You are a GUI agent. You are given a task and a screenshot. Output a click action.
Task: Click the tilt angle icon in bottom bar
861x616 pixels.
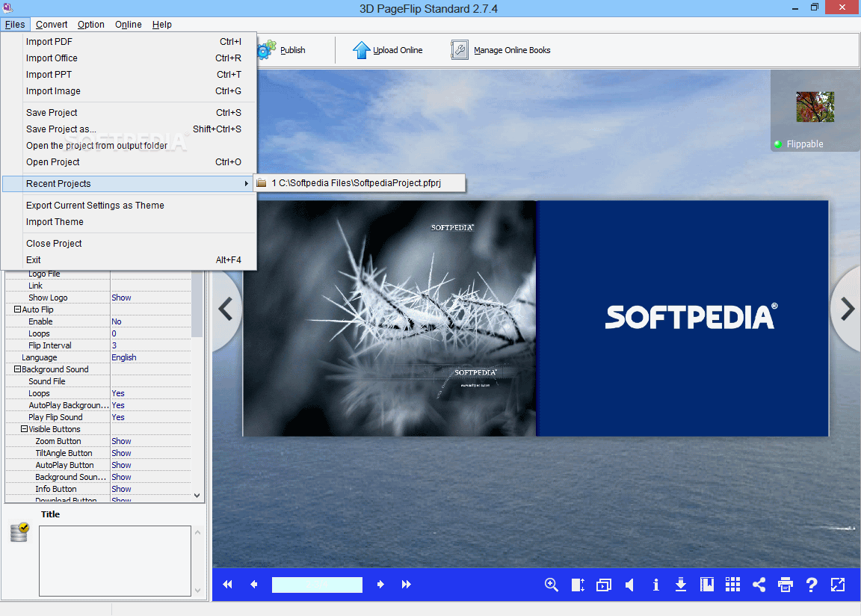click(578, 585)
